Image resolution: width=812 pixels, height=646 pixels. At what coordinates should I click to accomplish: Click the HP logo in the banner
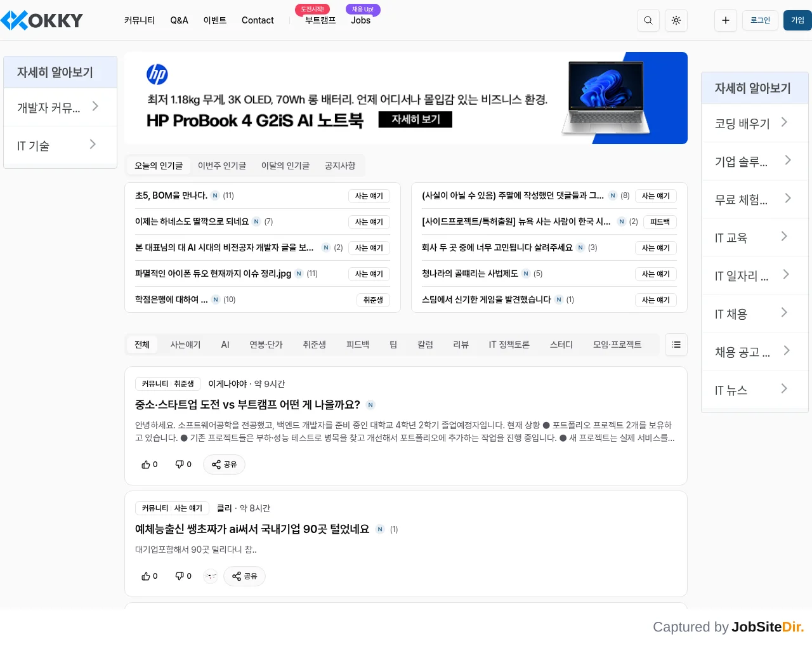click(157, 74)
